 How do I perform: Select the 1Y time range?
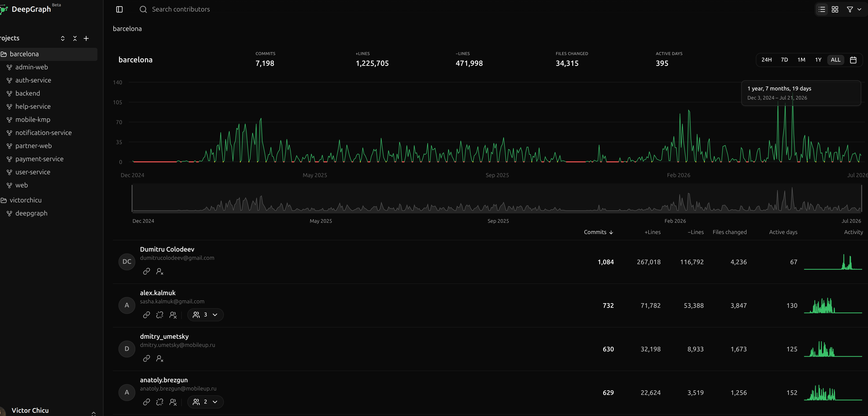tap(818, 60)
